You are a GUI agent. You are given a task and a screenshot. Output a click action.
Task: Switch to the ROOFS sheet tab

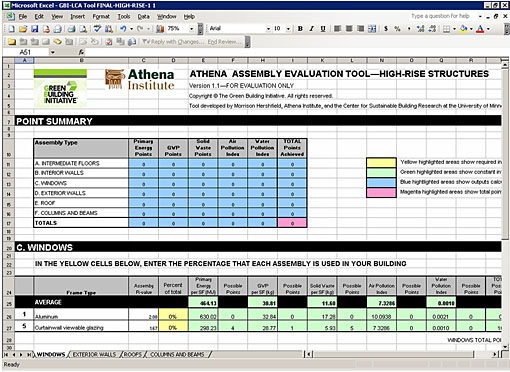[x=133, y=354]
